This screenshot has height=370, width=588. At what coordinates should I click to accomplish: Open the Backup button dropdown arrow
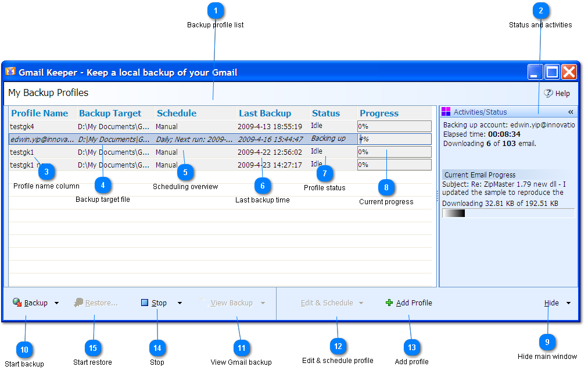pos(56,303)
